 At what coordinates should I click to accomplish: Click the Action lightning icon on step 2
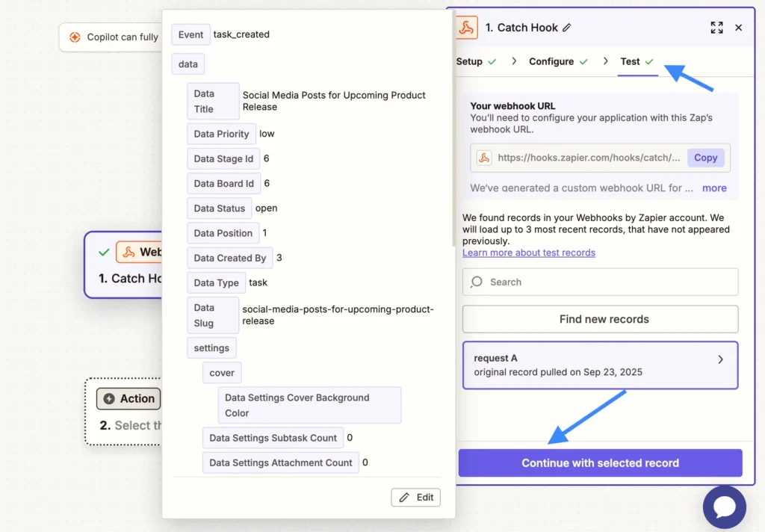(110, 399)
